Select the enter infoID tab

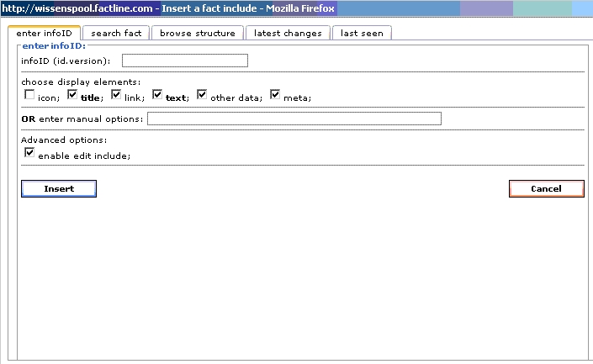pyautogui.click(x=44, y=33)
